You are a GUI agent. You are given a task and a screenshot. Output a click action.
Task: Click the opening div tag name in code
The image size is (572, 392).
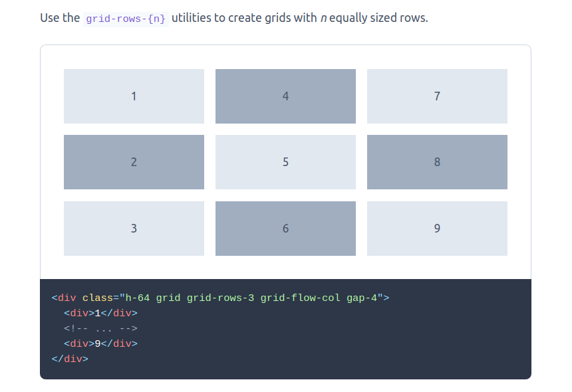click(67, 298)
